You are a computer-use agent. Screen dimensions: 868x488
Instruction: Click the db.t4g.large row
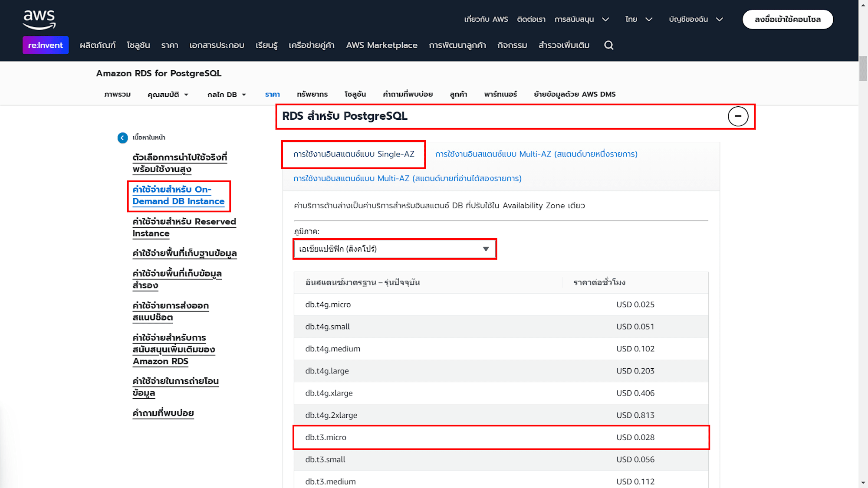[501, 371]
